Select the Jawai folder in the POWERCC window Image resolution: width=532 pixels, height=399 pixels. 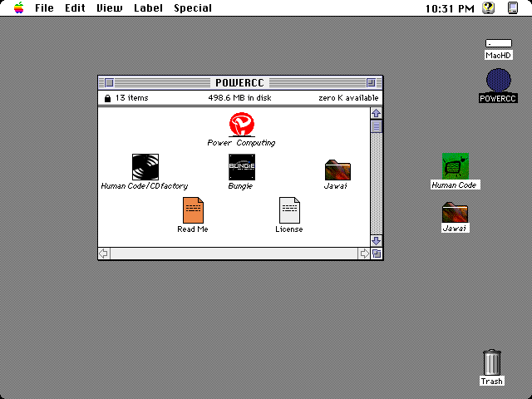[337, 170]
